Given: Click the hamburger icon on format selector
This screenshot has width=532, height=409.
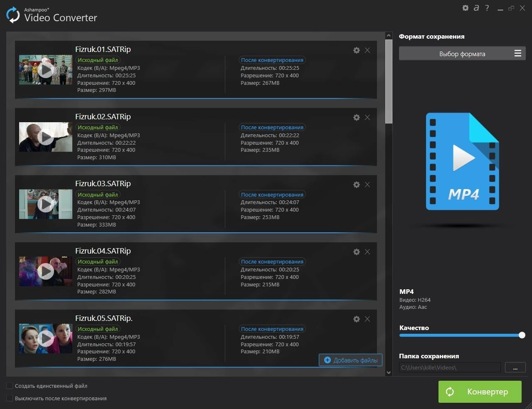Looking at the screenshot, I should [518, 53].
